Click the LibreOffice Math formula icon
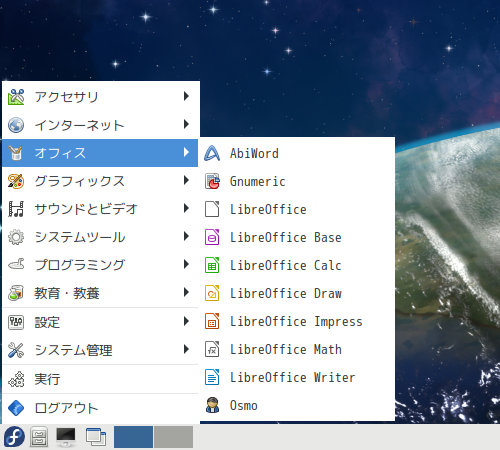 pos(212,349)
